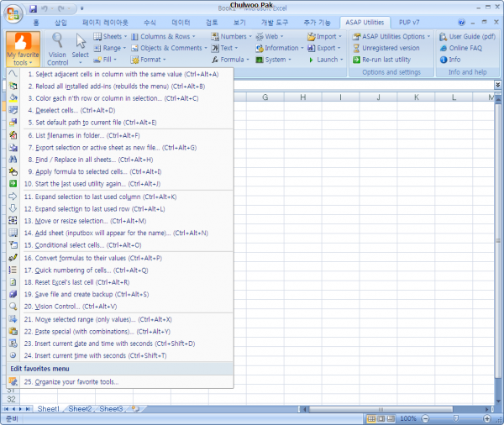Click Unregistered version in ribbon

386,48
